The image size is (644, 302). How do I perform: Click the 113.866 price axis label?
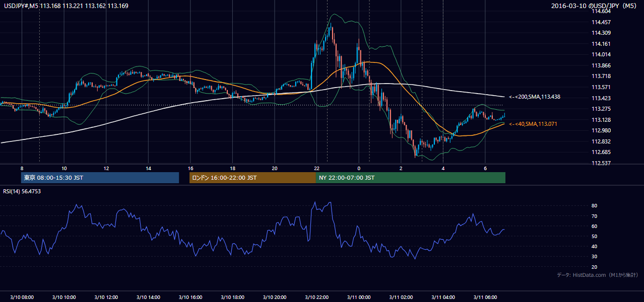602,65
